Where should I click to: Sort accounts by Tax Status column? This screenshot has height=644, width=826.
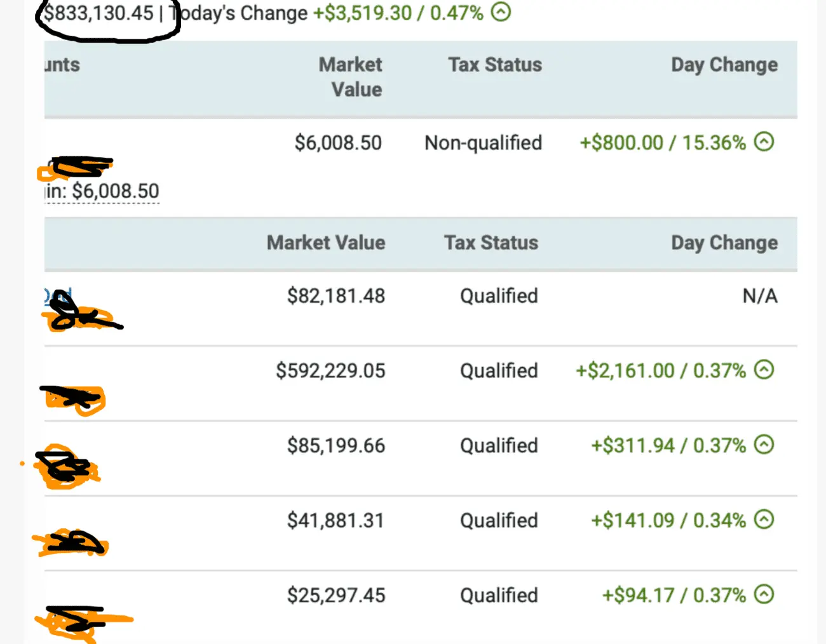[495, 64]
